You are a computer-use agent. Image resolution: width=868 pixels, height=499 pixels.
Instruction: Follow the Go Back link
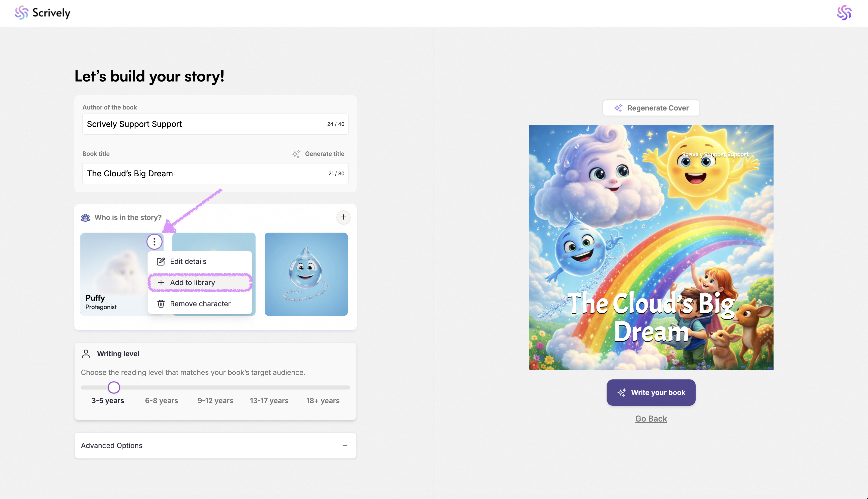651,419
